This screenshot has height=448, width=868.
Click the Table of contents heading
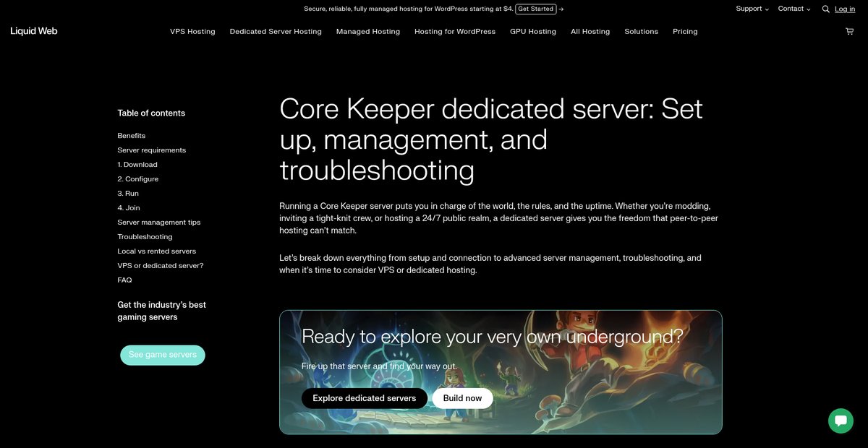[151, 113]
